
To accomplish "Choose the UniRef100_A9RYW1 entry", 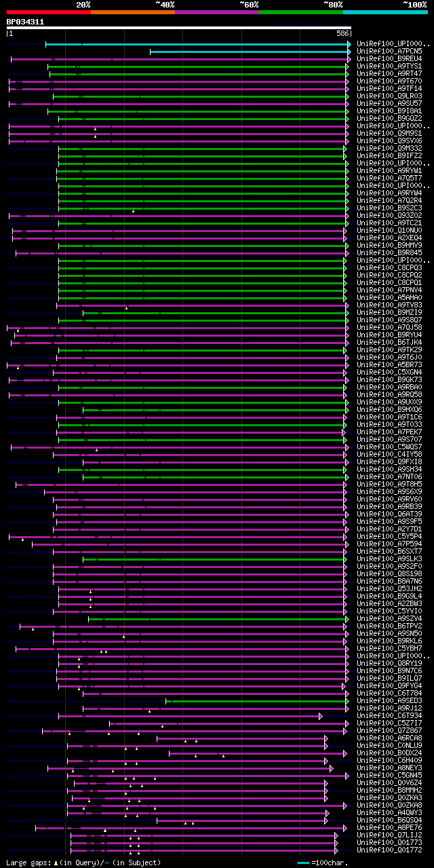I will (389, 170).
